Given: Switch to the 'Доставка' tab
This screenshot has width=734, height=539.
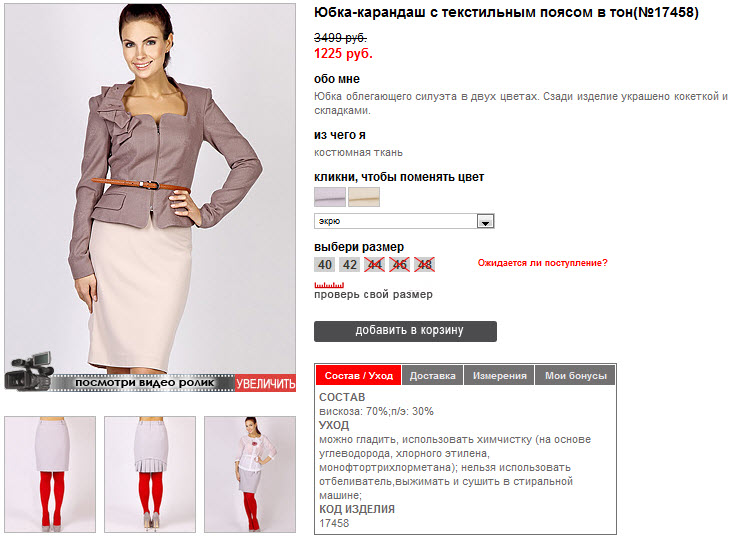Looking at the screenshot, I should click(433, 376).
